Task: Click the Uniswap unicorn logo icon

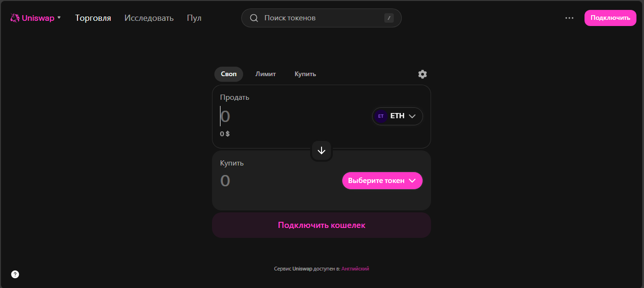Action: click(15, 18)
